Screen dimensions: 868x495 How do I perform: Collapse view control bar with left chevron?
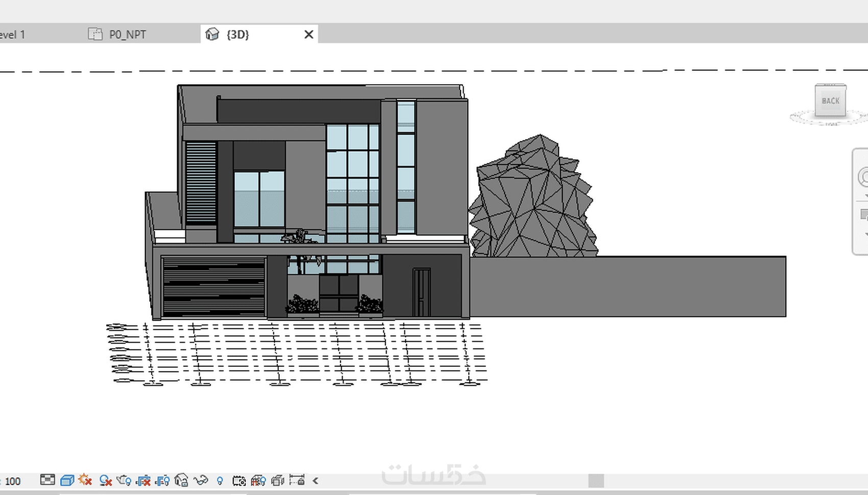[x=316, y=480]
